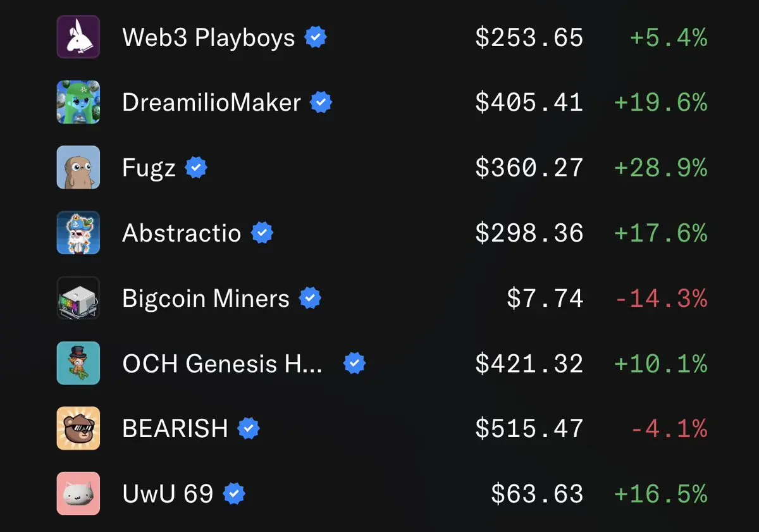Open the Web3 Playboys collection name
This screenshot has width=759, height=532.
pos(209,38)
